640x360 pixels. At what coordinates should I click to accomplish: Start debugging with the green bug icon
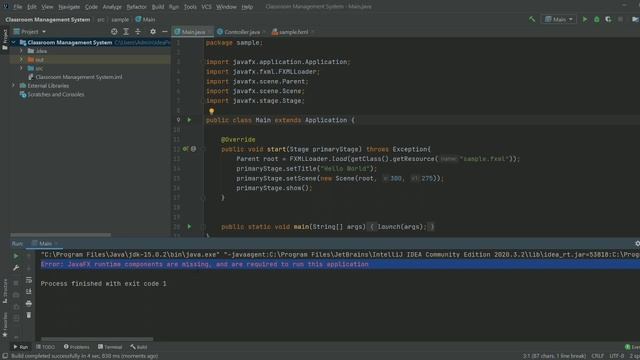[x=597, y=19]
